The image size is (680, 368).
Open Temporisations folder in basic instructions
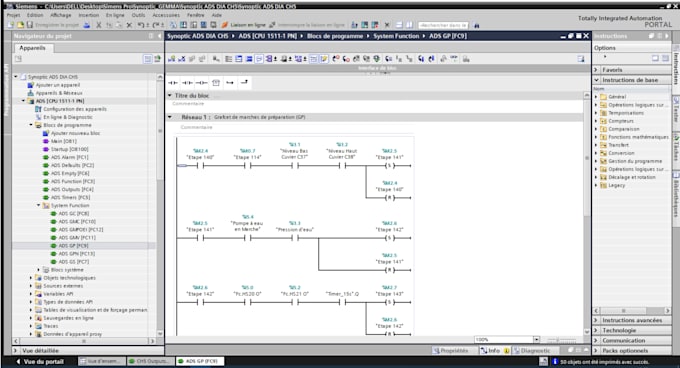[626, 113]
